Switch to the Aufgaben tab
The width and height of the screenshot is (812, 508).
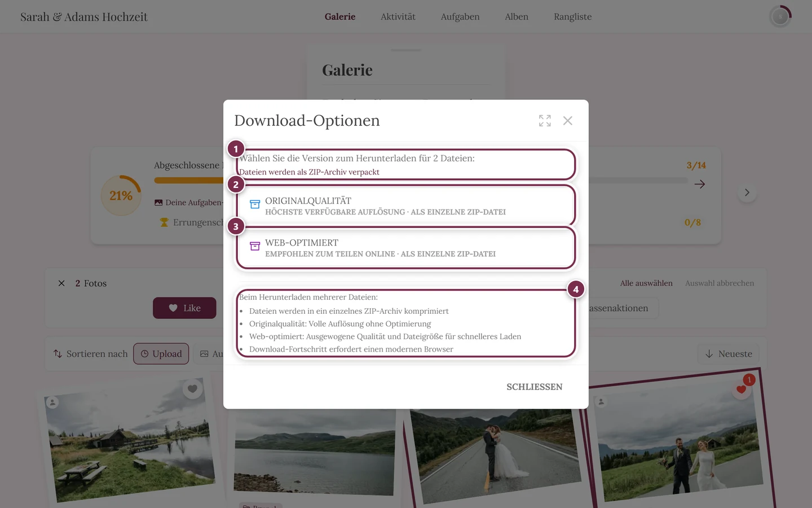[x=460, y=17]
